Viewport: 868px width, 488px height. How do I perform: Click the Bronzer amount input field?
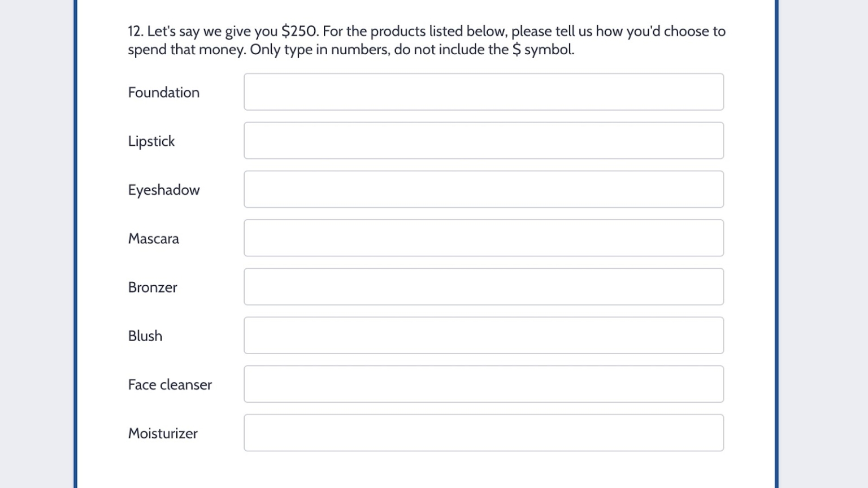(483, 286)
